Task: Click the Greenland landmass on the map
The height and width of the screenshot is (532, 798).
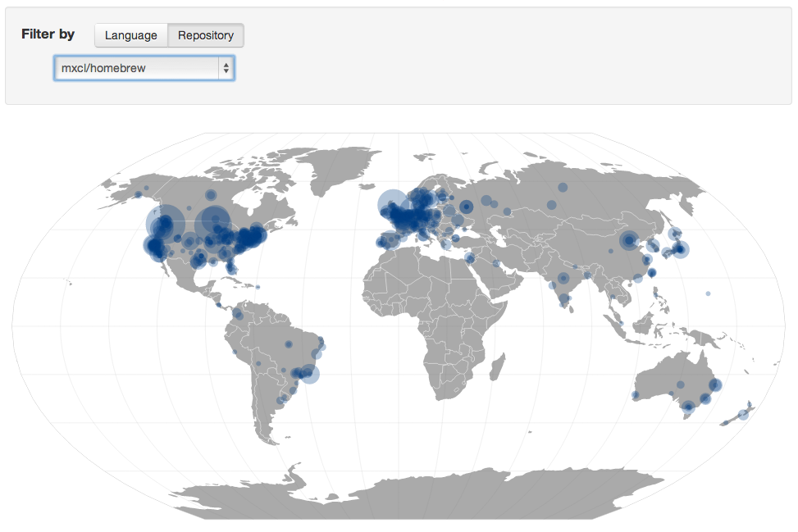Action: [338, 166]
